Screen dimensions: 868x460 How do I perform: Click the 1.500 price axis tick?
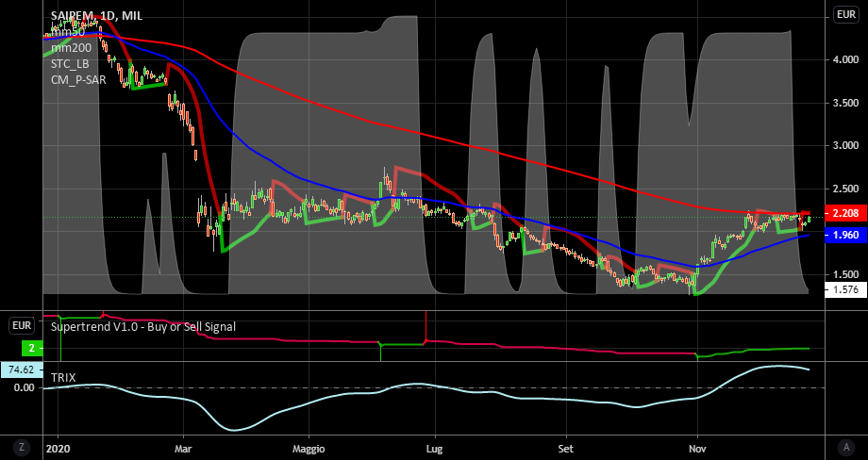click(x=846, y=275)
